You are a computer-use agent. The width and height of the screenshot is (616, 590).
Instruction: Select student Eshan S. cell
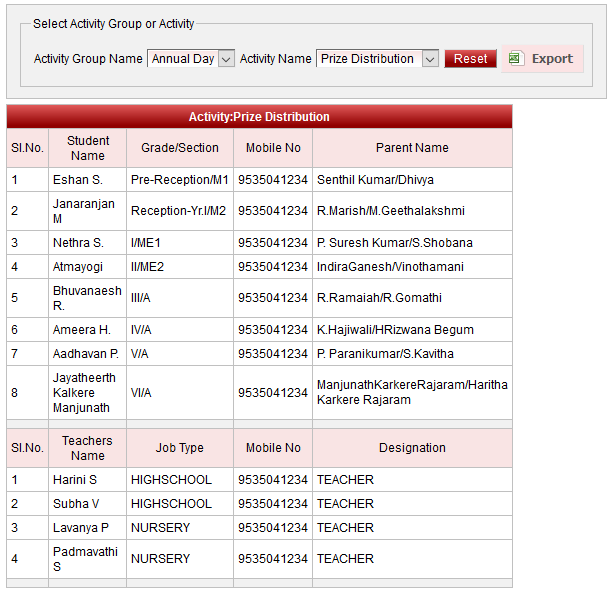[x=78, y=180]
